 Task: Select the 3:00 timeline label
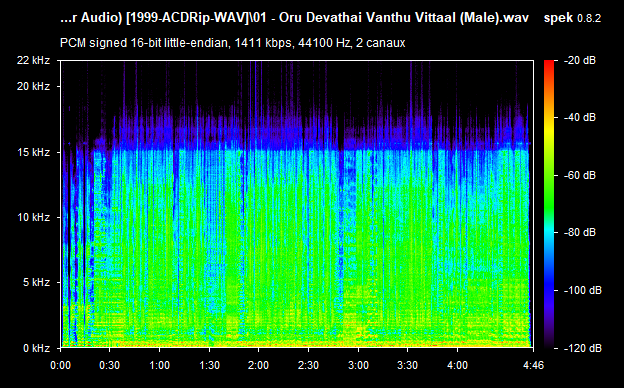click(x=358, y=365)
